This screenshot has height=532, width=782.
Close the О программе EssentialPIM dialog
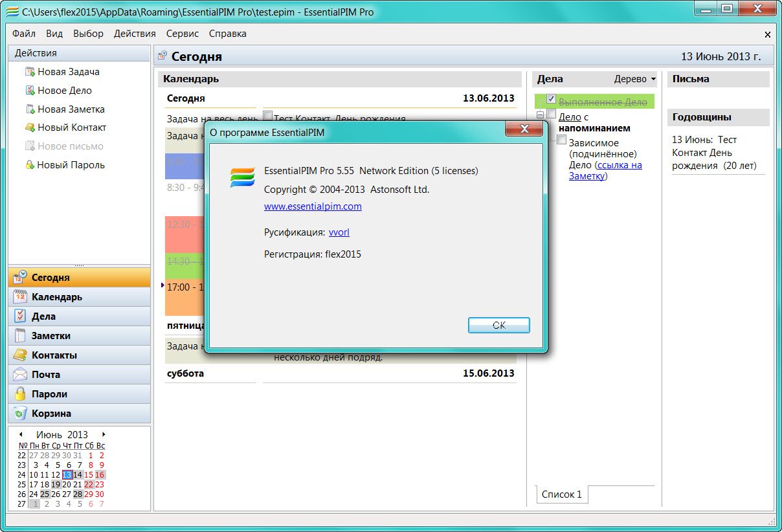[x=524, y=129]
